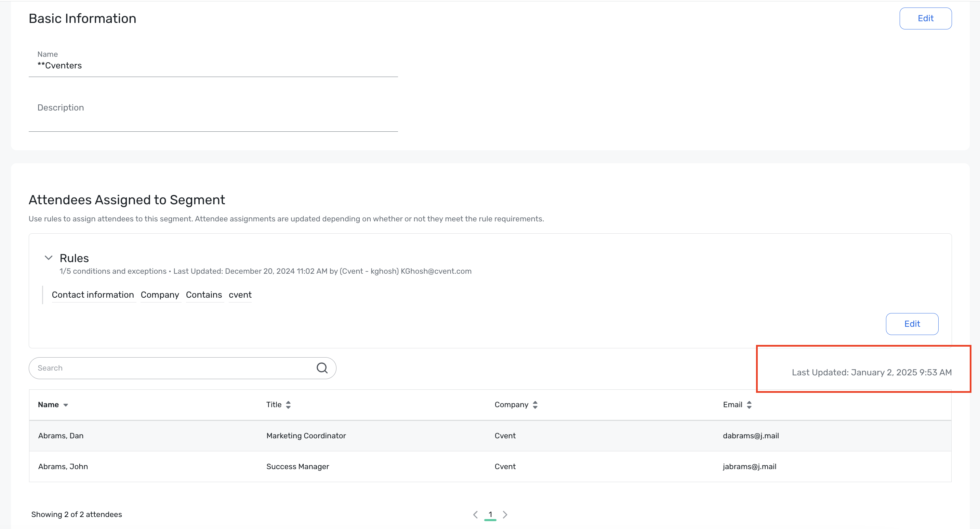Focus the attendee Search field
This screenshot has width=980, height=529.
(x=182, y=368)
